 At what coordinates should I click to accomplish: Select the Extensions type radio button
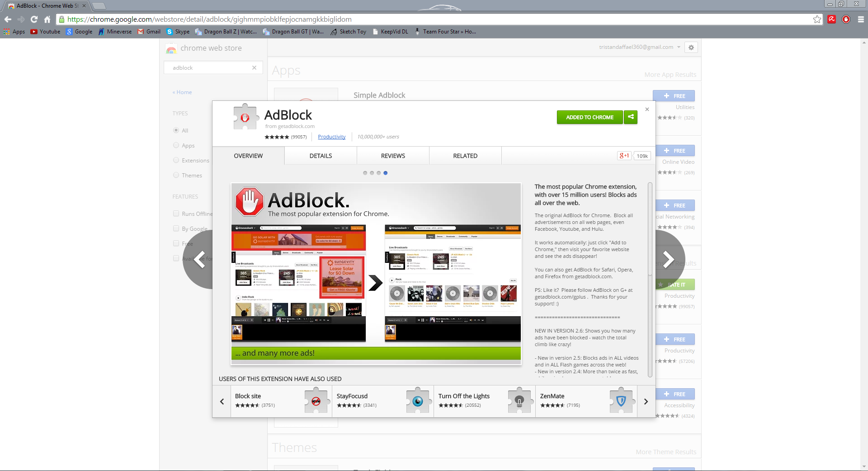point(176,160)
